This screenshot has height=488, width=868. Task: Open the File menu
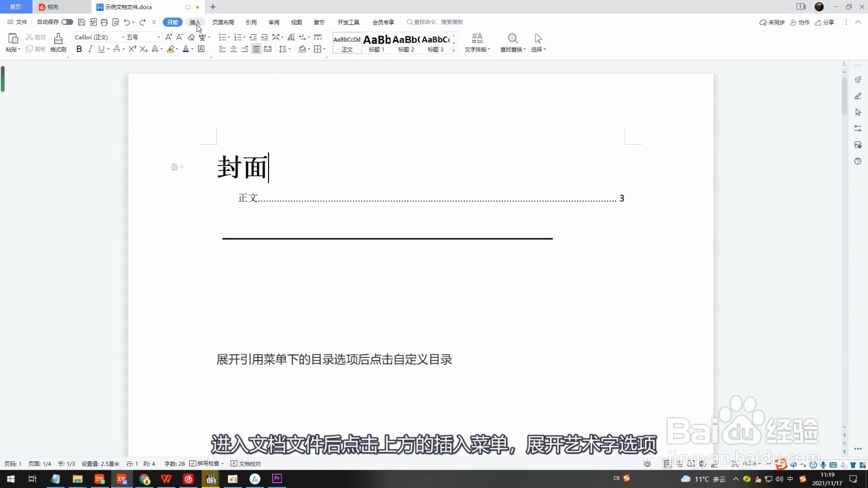17,22
